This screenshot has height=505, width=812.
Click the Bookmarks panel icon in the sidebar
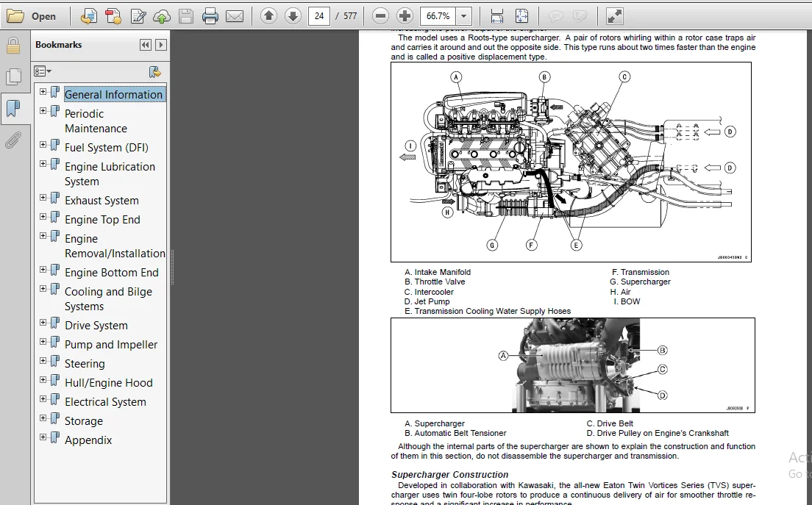pyautogui.click(x=13, y=109)
